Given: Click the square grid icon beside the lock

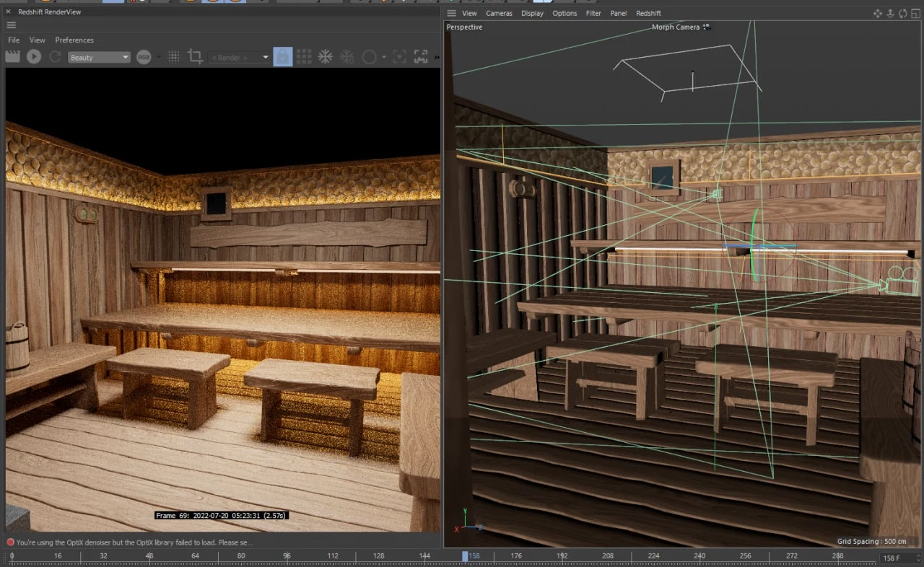Looking at the screenshot, I should click(304, 56).
